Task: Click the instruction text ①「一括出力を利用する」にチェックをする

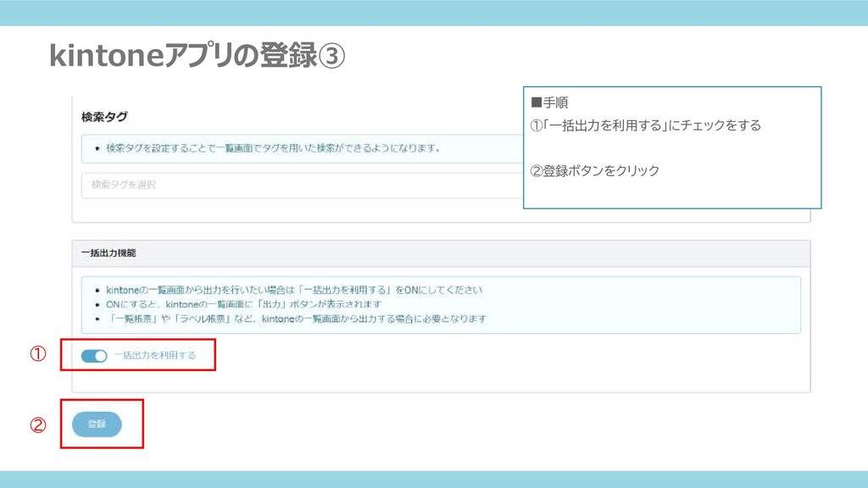Action: 645,125
